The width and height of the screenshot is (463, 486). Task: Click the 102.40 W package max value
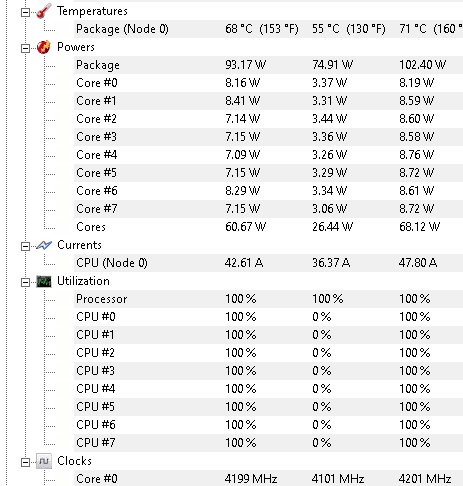click(x=422, y=65)
